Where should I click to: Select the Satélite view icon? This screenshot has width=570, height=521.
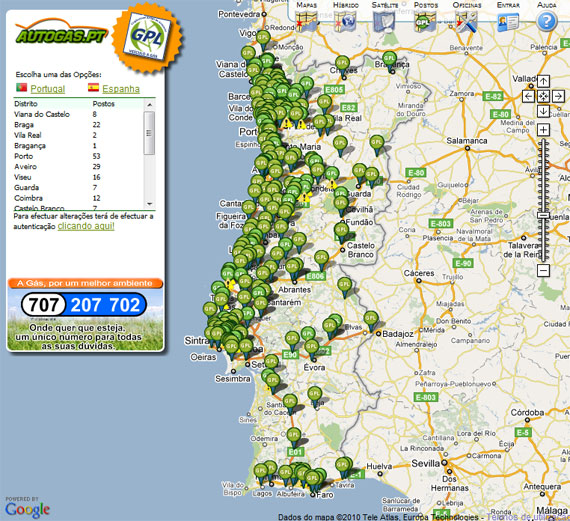pos(384,21)
